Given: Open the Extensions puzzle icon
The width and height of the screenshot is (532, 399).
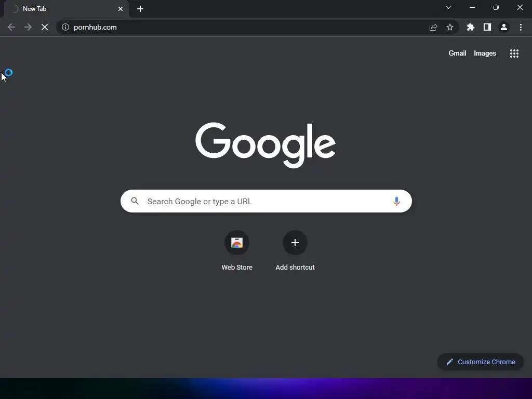Looking at the screenshot, I should click(470, 27).
